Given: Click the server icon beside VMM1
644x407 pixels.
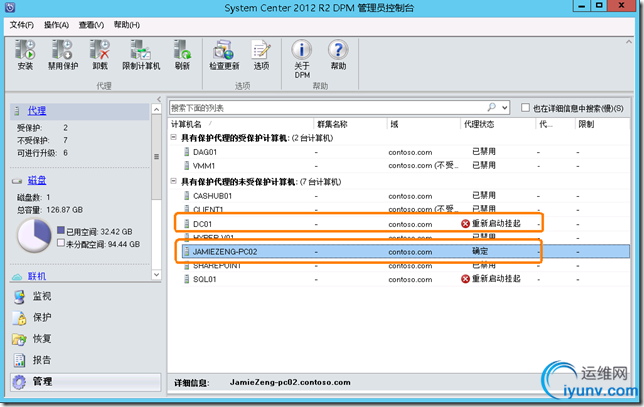Looking at the screenshot, I should [x=187, y=166].
